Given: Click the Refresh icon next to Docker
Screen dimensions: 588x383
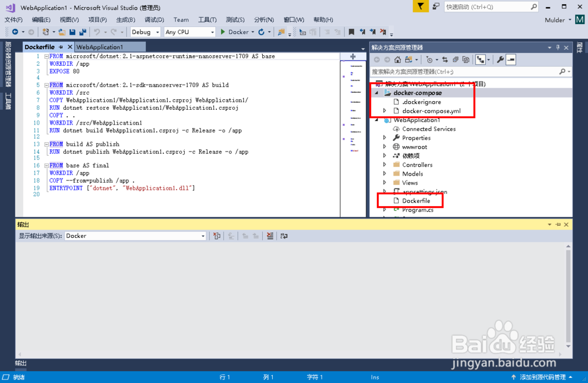Looking at the screenshot, I should pos(260,32).
